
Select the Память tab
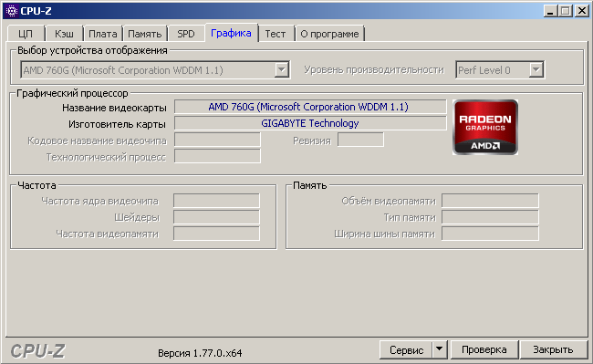[x=145, y=34]
